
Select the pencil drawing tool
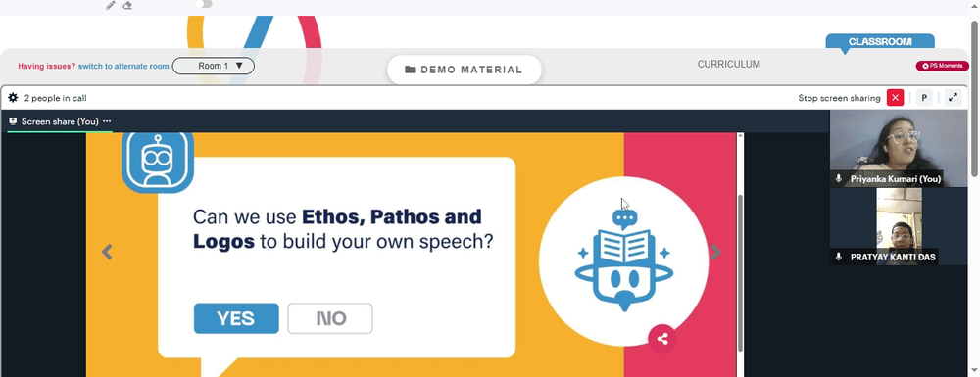[x=111, y=5]
